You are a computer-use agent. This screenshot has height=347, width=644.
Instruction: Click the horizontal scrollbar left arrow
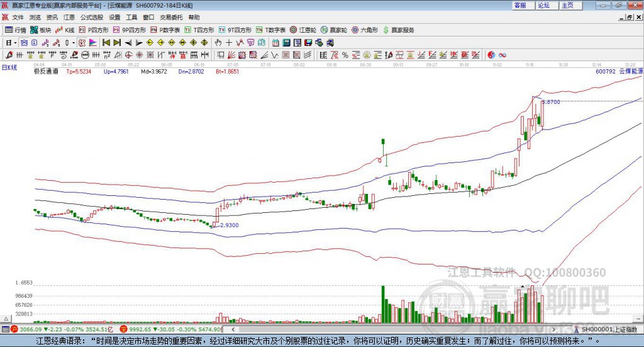click(x=233, y=329)
